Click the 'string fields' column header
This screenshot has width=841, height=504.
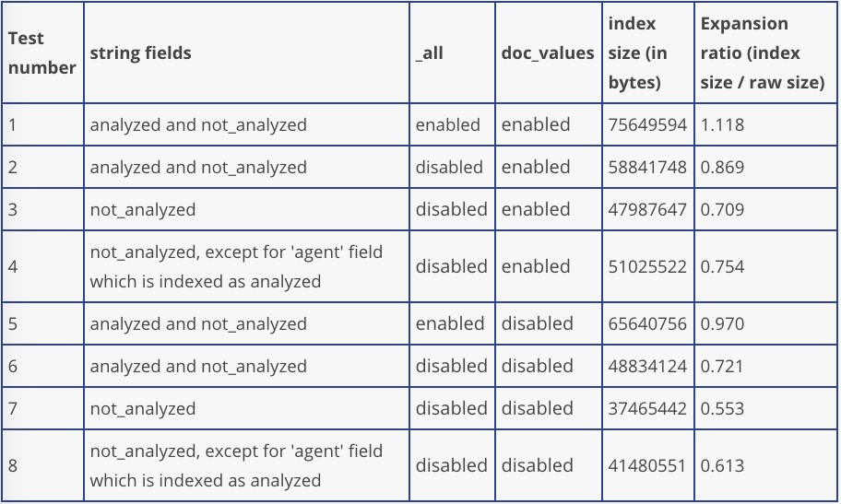tap(141, 53)
